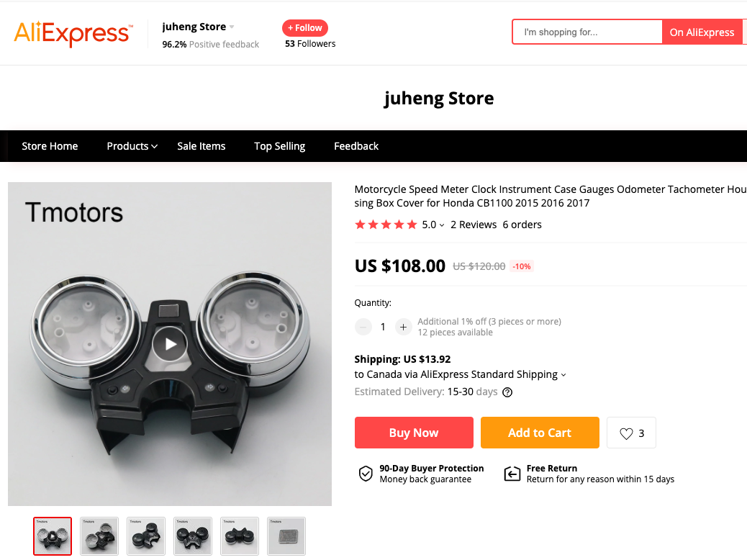Follow the juheng Store
Viewport: 747px width, 560px height.
pyautogui.click(x=305, y=28)
